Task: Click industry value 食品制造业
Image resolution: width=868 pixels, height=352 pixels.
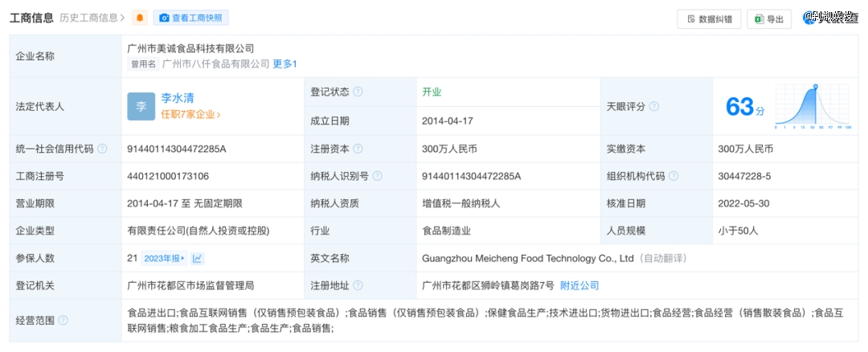Action: 447,231
